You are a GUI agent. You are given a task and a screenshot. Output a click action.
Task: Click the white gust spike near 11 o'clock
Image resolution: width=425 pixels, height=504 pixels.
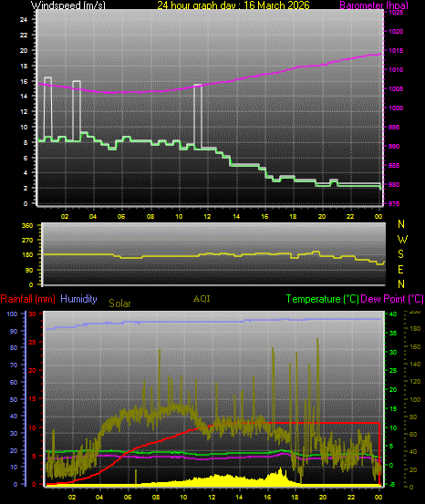[198, 116]
